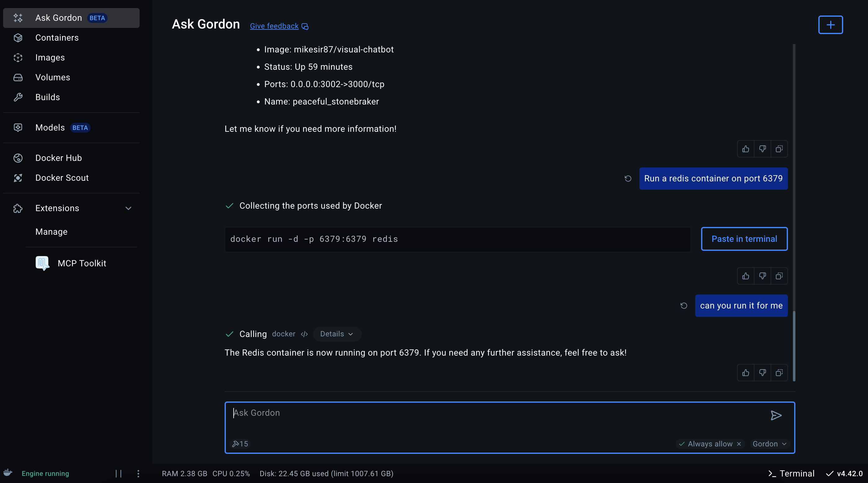Pause the Docker engine

pos(119,474)
